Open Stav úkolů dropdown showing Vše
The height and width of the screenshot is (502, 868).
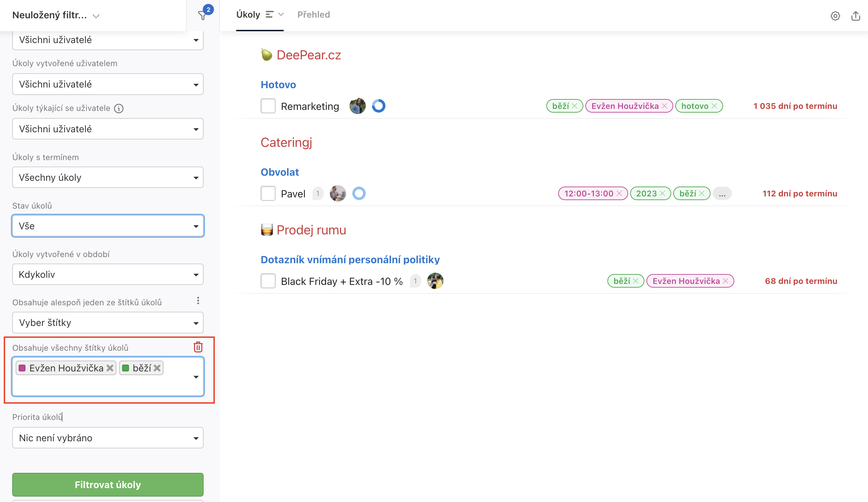108,226
